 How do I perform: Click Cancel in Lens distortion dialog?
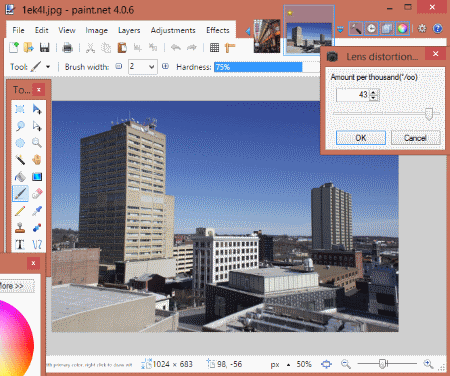(415, 138)
